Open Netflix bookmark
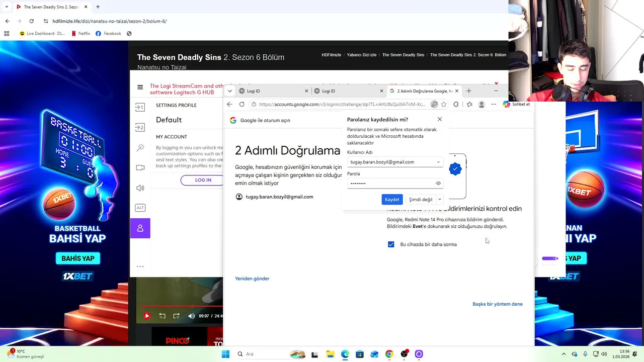This screenshot has height=362, width=644. tap(80, 34)
